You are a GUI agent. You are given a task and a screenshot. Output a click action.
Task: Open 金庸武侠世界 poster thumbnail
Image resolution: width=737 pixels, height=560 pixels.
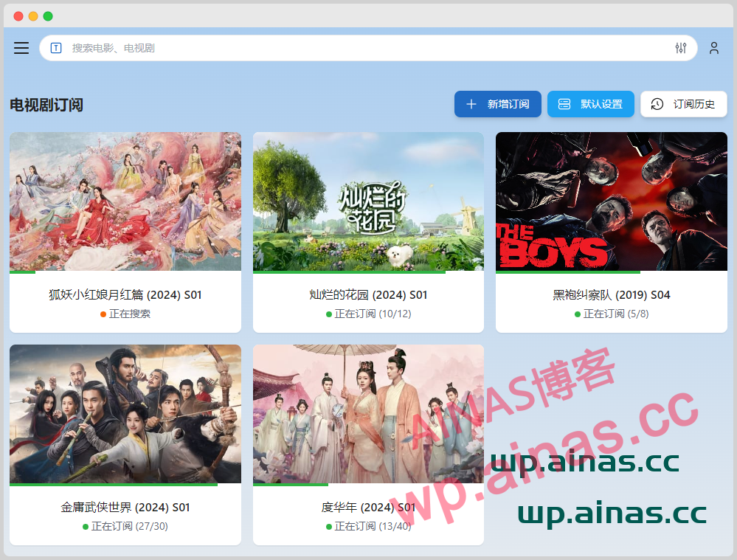(x=125, y=414)
